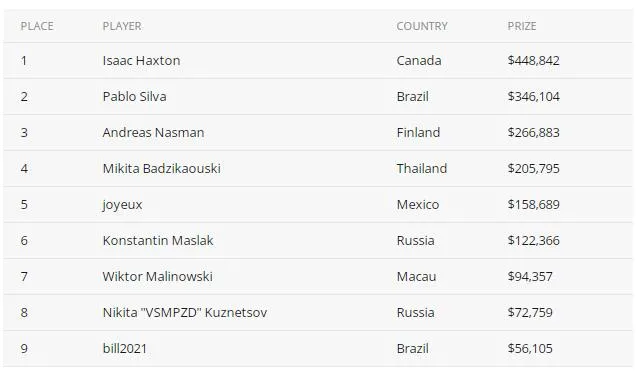Click the $346,104 prize amount
Image resolution: width=636 pixels, height=375 pixels.
(x=533, y=96)
